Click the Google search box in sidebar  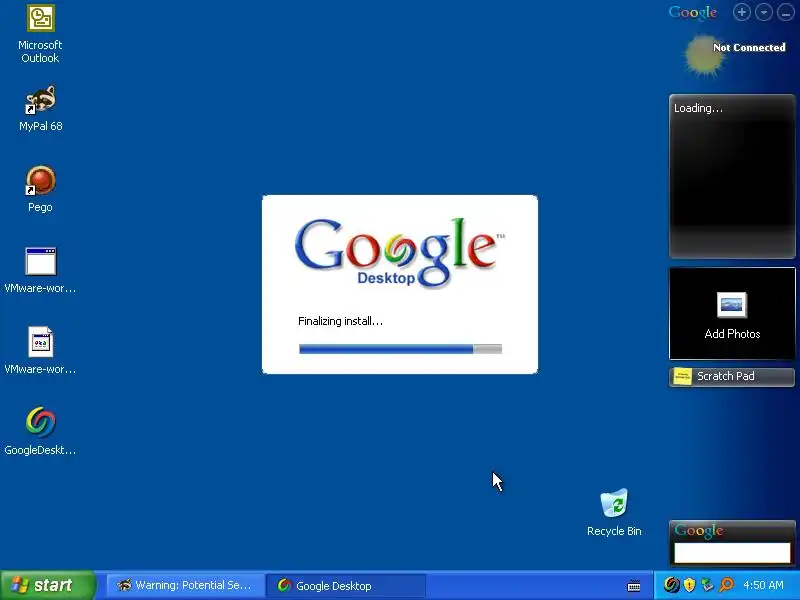click(x=732, y=553)
